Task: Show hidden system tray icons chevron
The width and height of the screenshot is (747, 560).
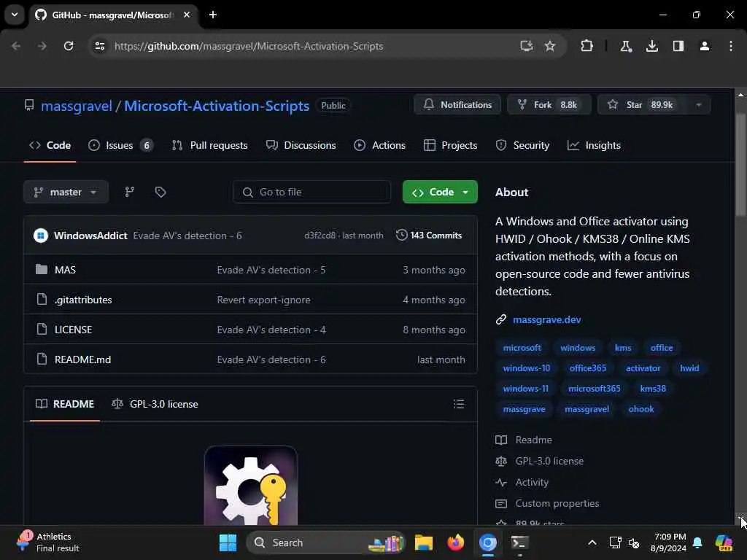Action: 592,542
